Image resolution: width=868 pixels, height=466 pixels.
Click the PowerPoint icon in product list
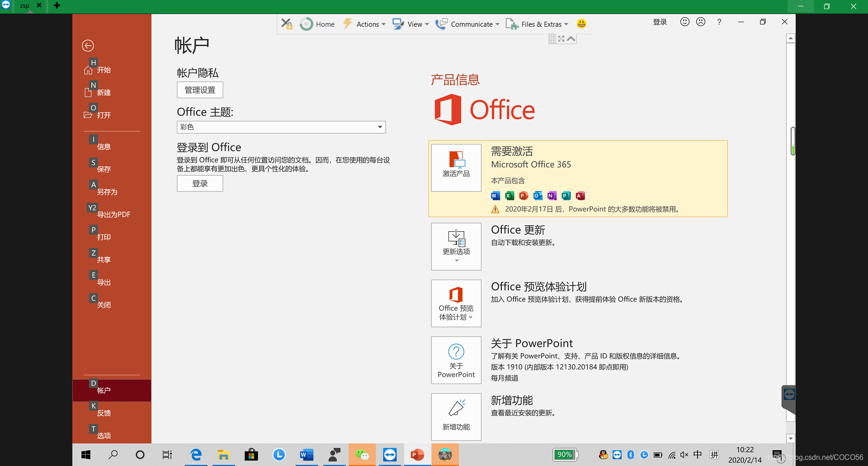(524, 195)
